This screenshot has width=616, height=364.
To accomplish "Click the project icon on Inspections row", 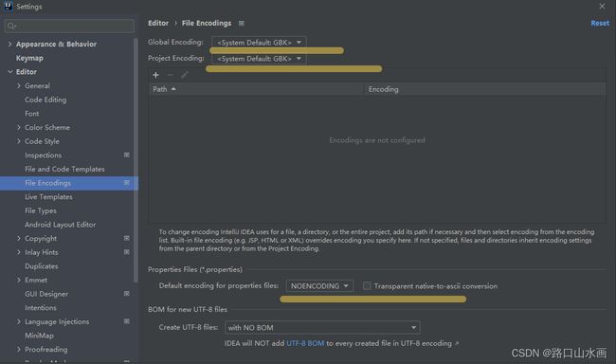I will point(126,155).
